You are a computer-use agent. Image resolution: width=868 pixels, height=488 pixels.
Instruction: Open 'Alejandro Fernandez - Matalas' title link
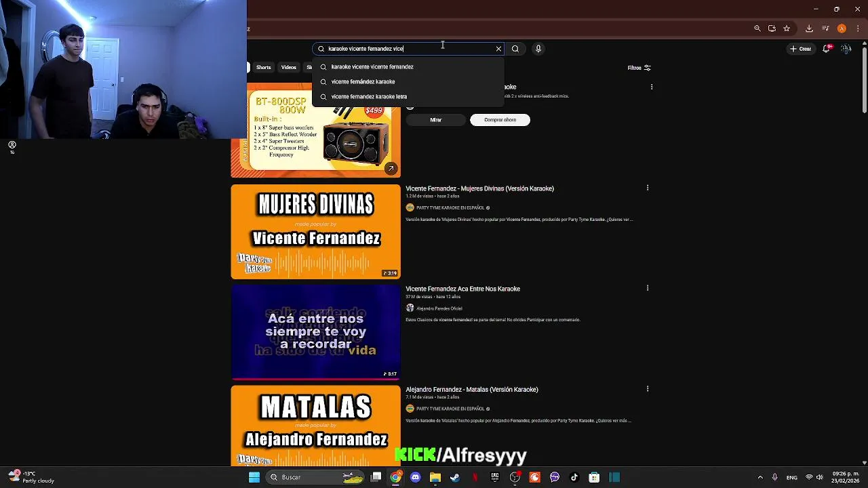471,390
